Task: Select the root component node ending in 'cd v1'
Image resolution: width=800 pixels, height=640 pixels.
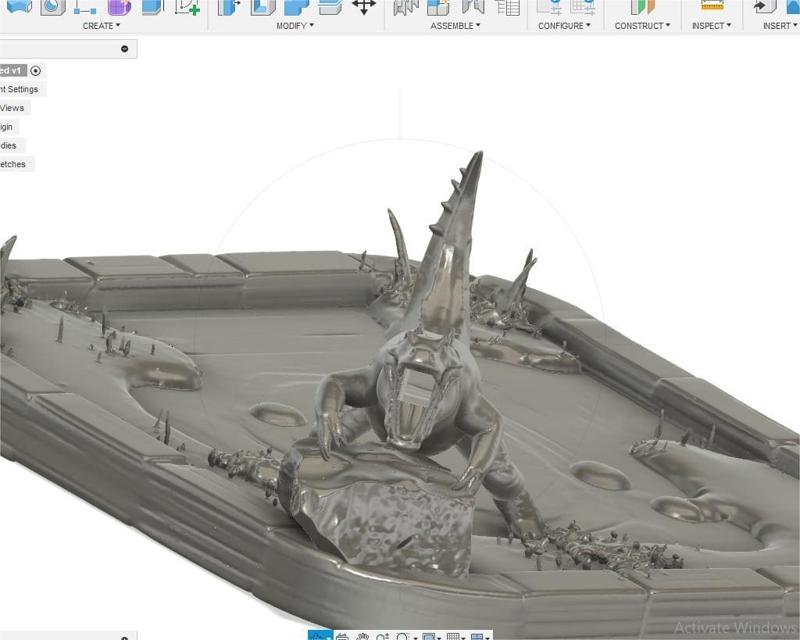Action: pyautogui.click(x=11, y=70)
